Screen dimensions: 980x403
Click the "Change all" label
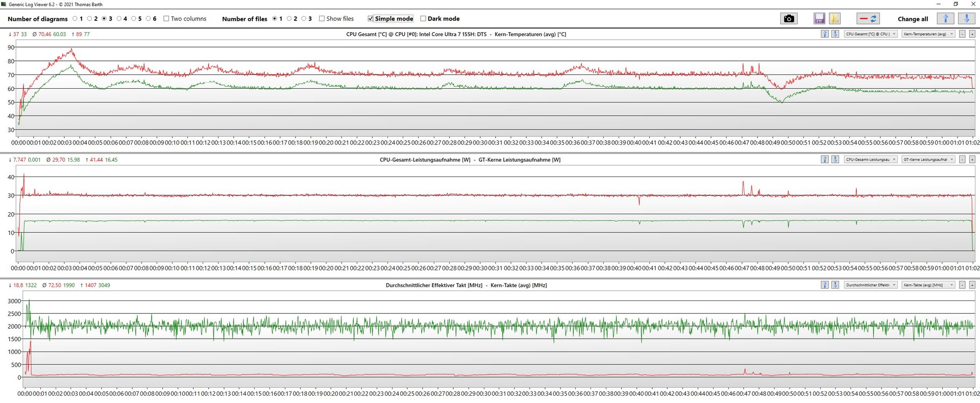click(x=913, y=19)
